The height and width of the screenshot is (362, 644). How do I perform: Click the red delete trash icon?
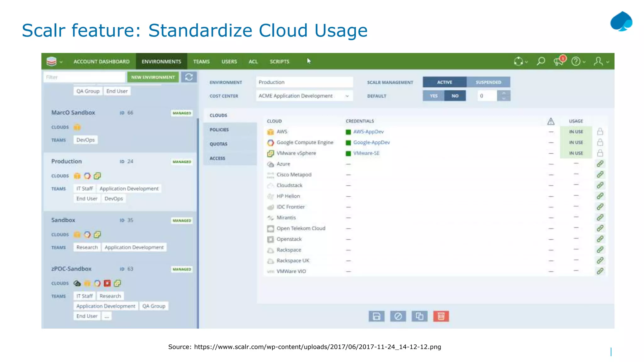441,316
